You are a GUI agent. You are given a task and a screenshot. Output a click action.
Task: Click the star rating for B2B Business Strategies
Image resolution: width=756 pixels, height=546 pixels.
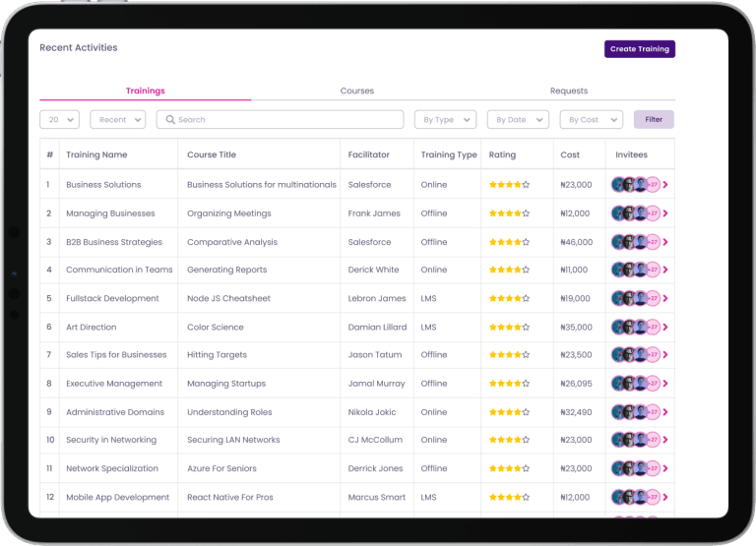point(509,242)
